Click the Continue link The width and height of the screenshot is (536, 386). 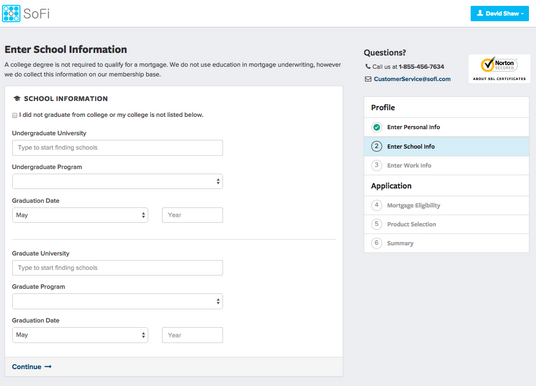pos(31,367)
